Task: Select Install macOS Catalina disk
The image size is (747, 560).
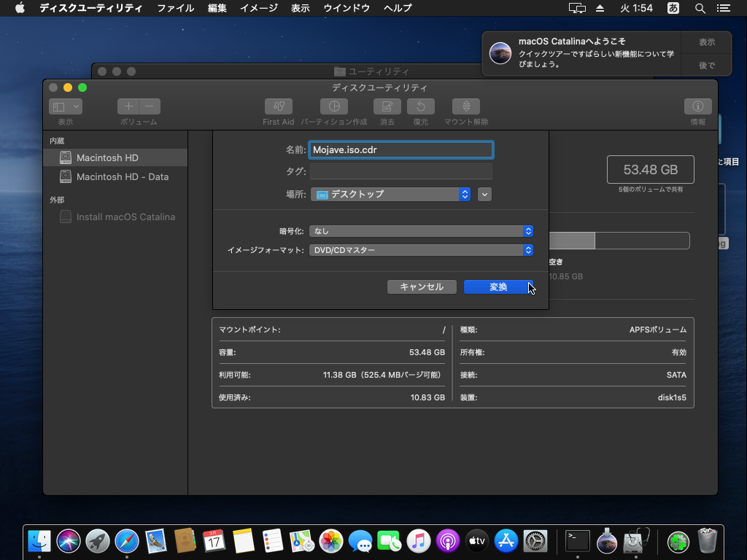Action: (x=115, y=217)
